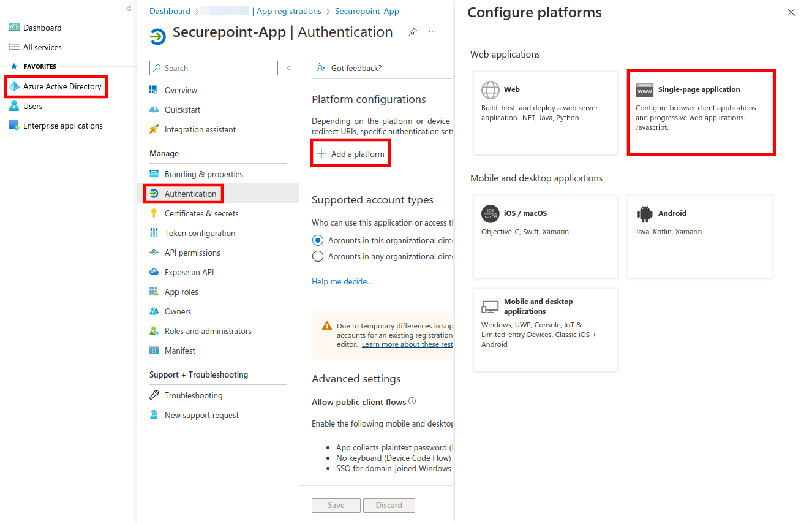Click the App registrations breadcrumb link
The height and width of the screenshot is (524, 812).
pos(289,11)
